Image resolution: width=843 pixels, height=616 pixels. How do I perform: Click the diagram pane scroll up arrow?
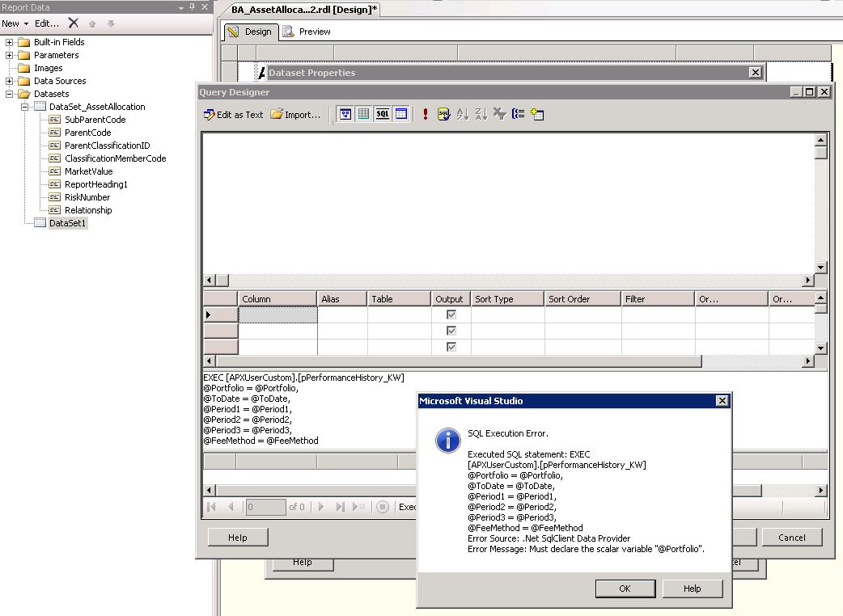[x=820, y=140]
